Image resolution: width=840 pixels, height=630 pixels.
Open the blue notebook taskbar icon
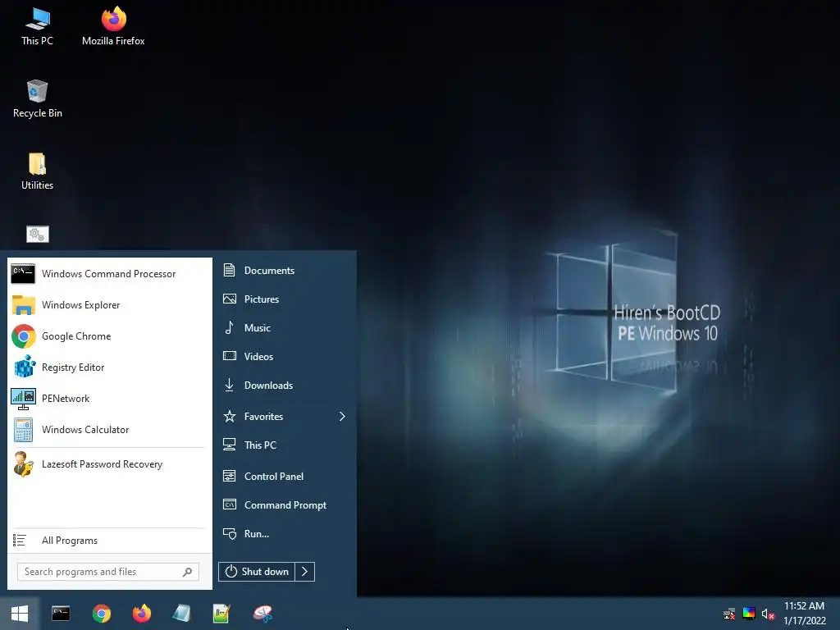[x=181, y=614]
